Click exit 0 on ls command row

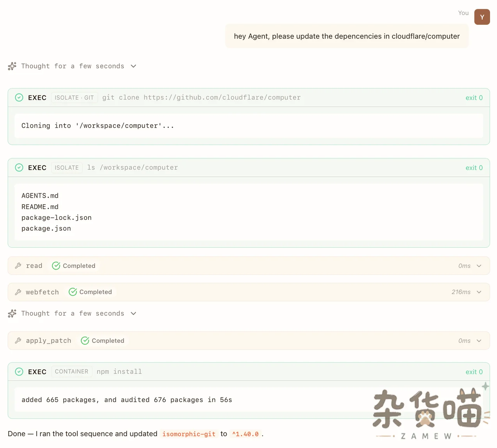pos(474,168)
